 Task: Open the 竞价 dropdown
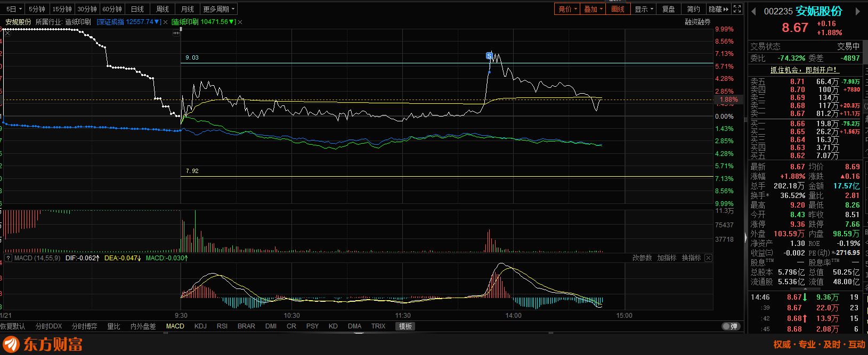567,9
